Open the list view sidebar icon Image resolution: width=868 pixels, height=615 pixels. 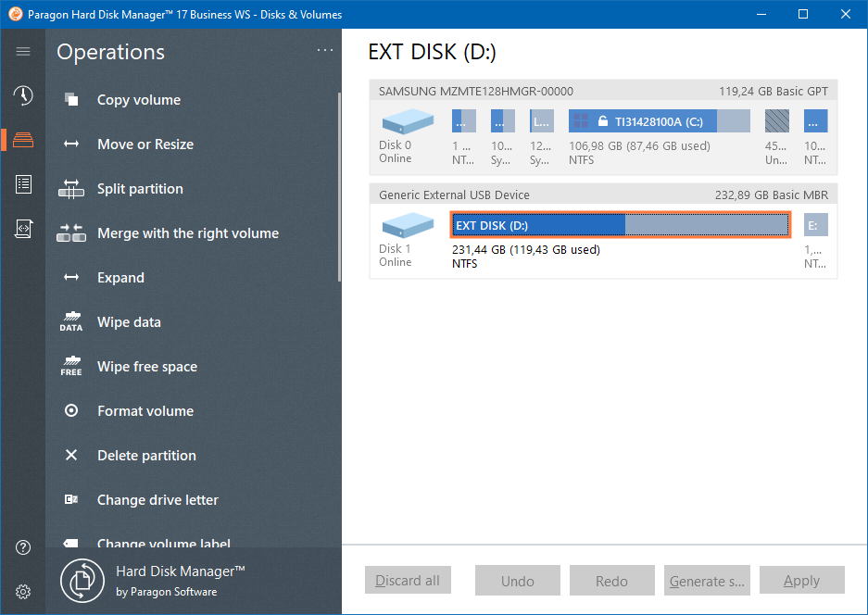(x=23, y=184)
